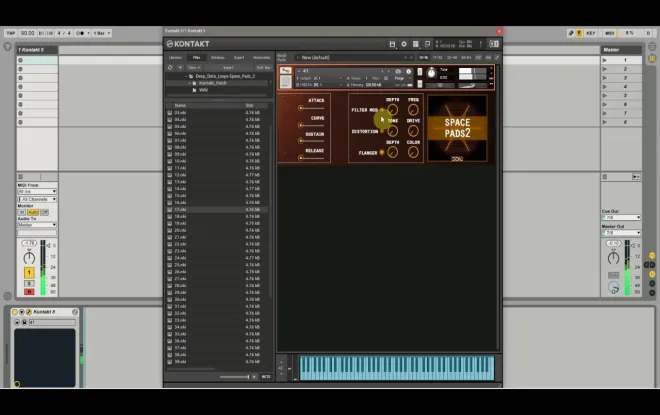
Task: Toggle Solo button on Kontakt 5 track
Action: point(29,284)
